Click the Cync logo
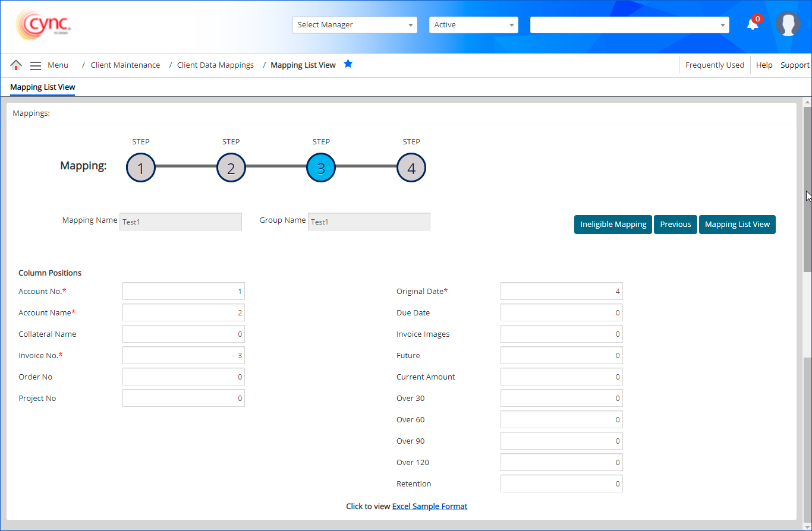 tap(44, 25)
